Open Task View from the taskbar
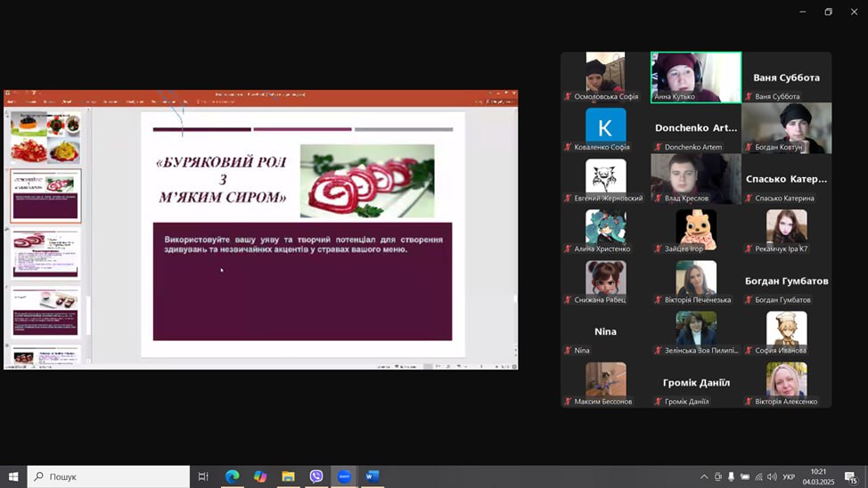This screenshot has width=868, height=488. pyautogui.click(x=203, y=476)
